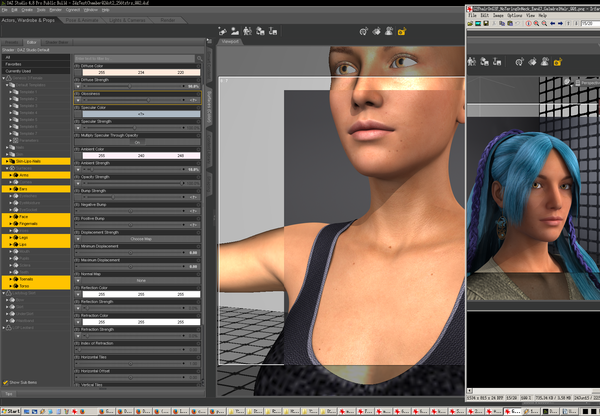Click the red Information icon in IrfanView toolbar
600x416 pixels.
coord(528,24)
